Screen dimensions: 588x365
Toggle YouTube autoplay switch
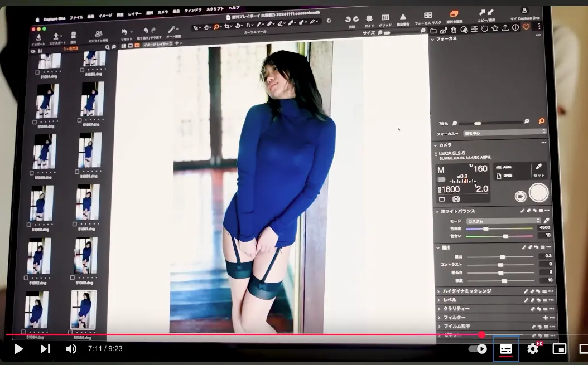(x=478, y=349)
